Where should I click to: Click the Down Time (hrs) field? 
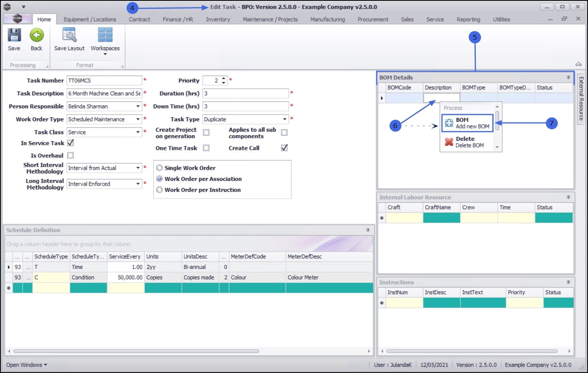tap(245, 106)
